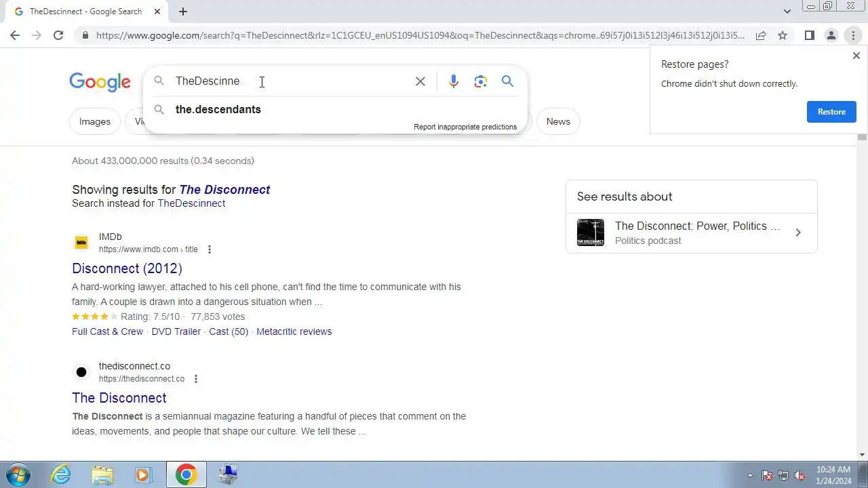The width and height of the screenshot is (868, 488).
Task: Open Windows Explorer folder in taskbar
Action: pyautogui.click(x=102, y=474)
